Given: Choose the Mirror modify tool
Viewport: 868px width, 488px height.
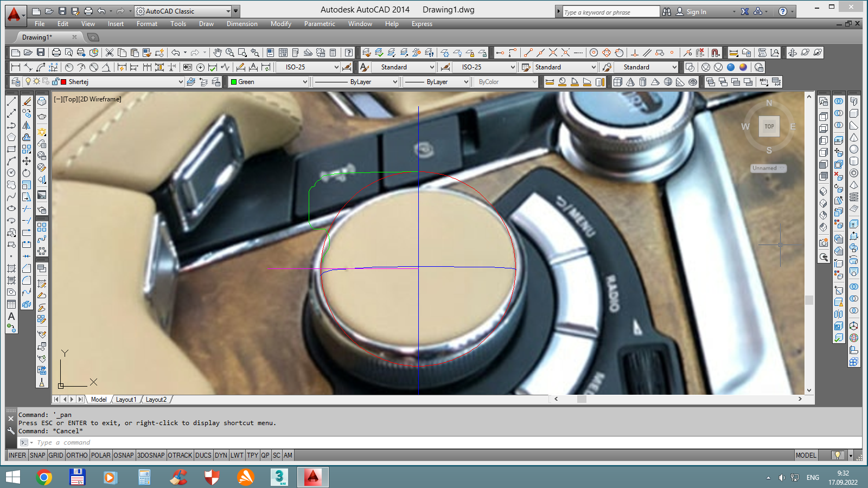Looking at the screenshot, I should [27, 125].
